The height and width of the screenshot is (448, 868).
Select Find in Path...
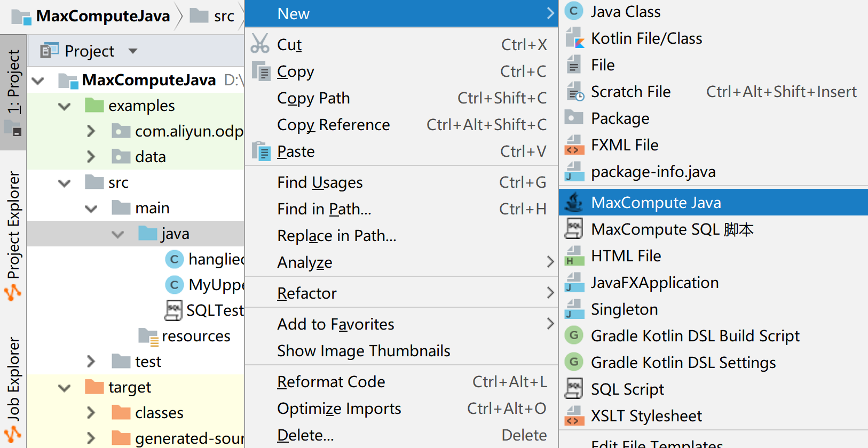pos(401,209)
